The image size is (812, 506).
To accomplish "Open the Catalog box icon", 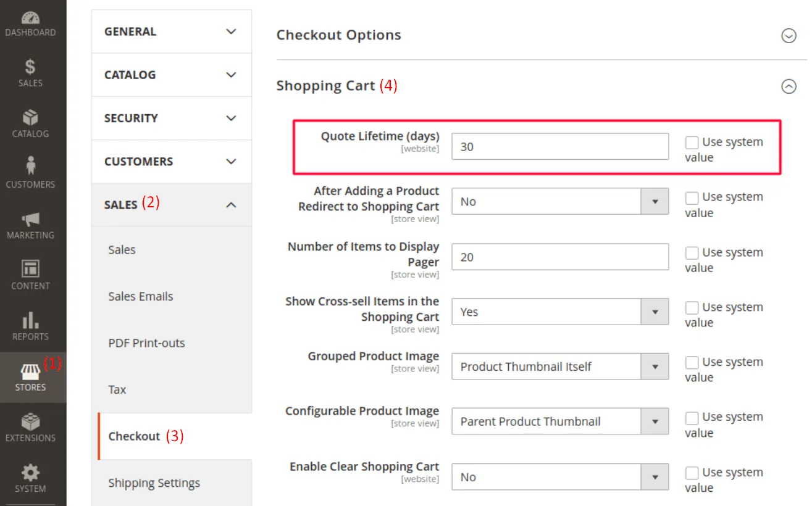I will [x=30, y=117].
